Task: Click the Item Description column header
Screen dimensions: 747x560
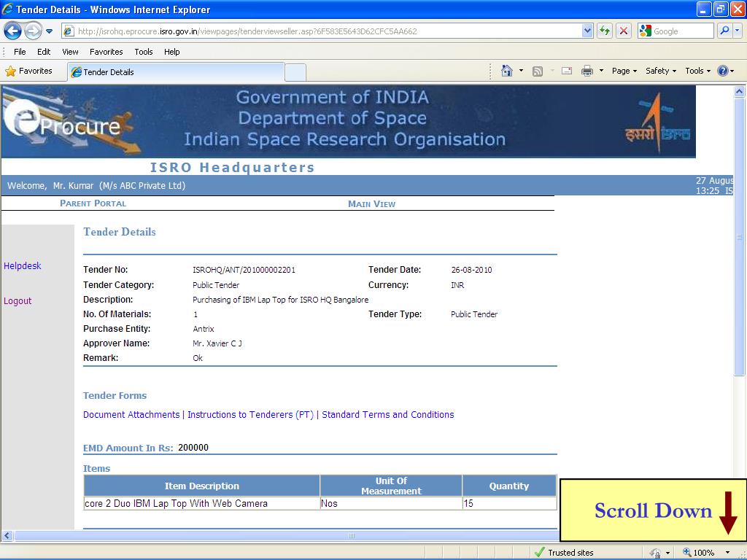Action: pos(201,486)
